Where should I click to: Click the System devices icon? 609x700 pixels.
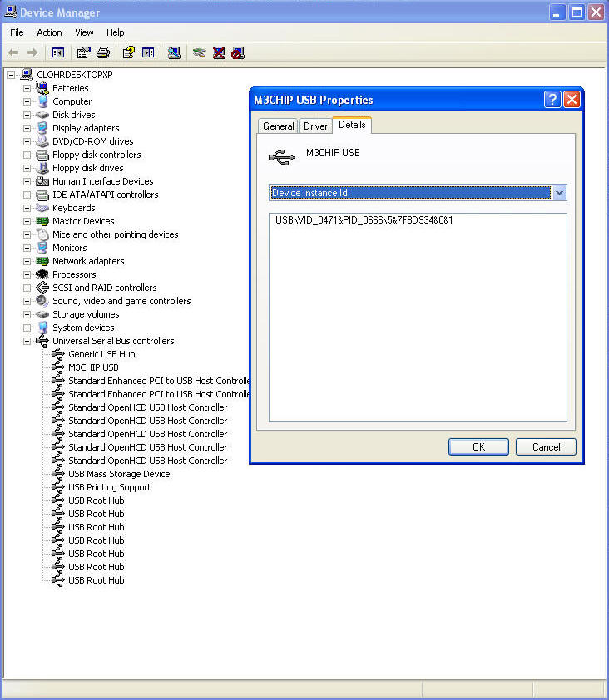pyautogui.click(x=42, y=328)
